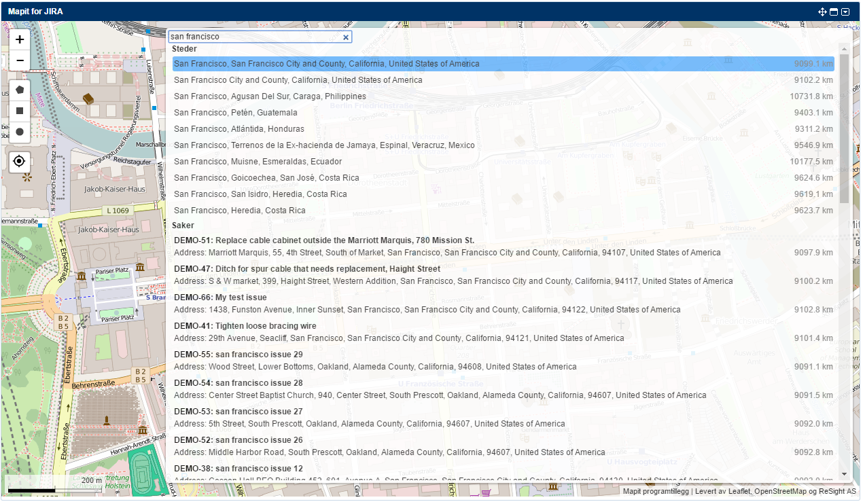The image size is (863, 504).
Task: Maximize the Mapit gadget window
Action: tap(834, 12)
